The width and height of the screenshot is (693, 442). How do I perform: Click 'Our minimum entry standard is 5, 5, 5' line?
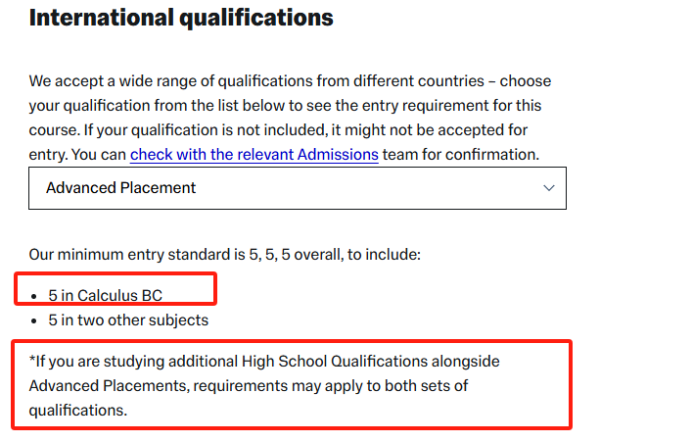point(225,255)
